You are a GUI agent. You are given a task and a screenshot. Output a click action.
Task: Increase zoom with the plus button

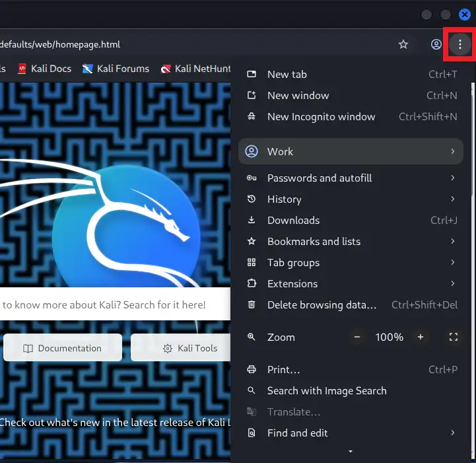[420, 337]
